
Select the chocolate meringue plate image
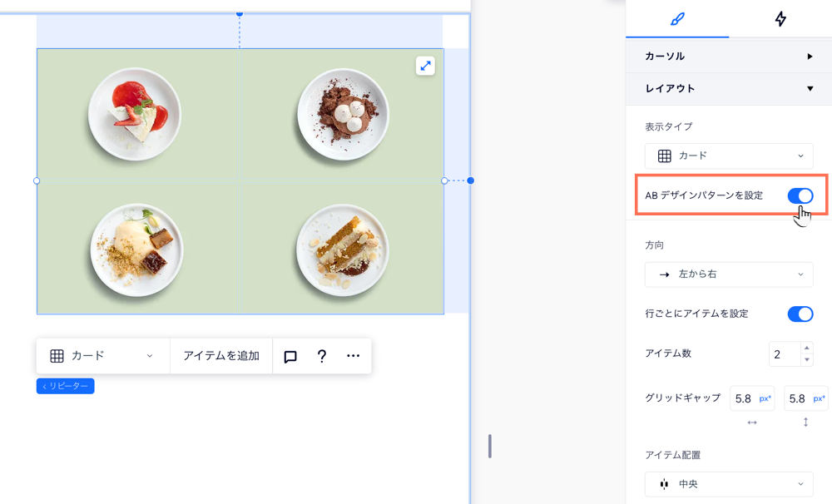point(344,115)
